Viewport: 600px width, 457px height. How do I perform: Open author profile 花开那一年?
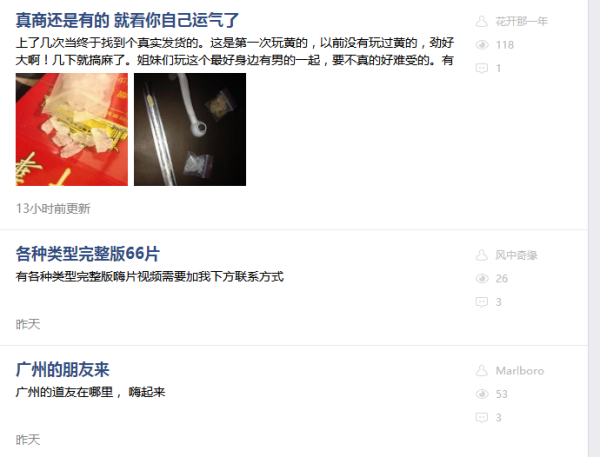pyautogui.click(x=522, y=21)
